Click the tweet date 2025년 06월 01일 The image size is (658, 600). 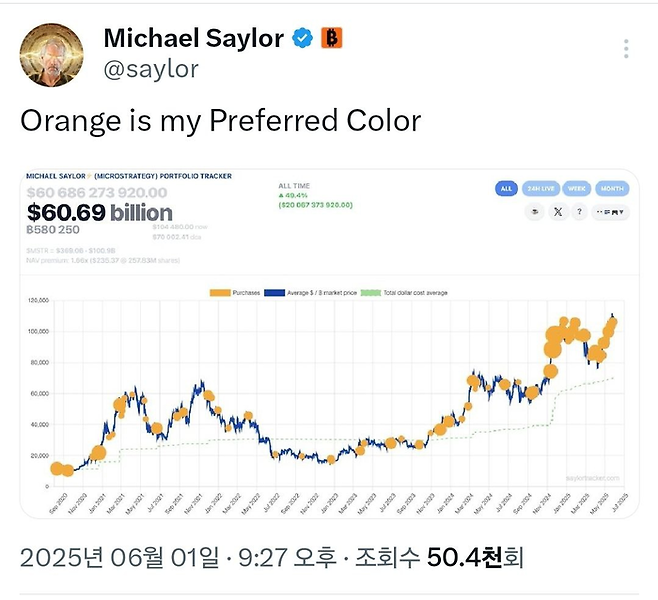point(124,556)
